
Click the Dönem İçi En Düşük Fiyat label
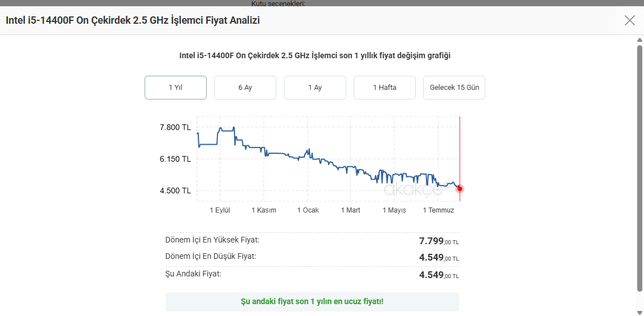point(211,257)
